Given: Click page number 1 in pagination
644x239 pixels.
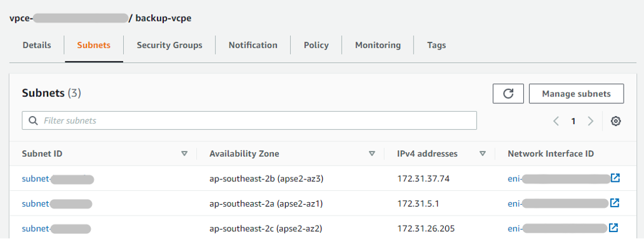Looking at the screenshot, I should [574, 121].
